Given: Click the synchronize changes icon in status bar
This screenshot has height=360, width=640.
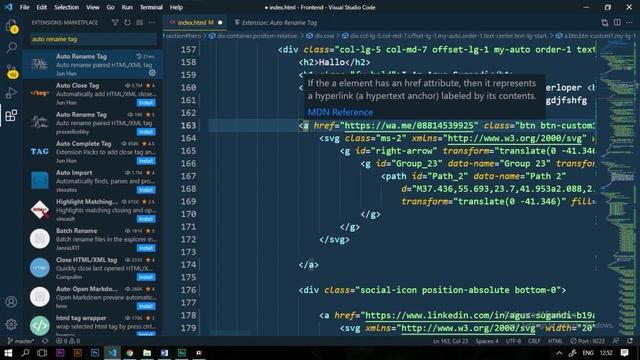Looking at the screenshot, I should coord(45,341).
